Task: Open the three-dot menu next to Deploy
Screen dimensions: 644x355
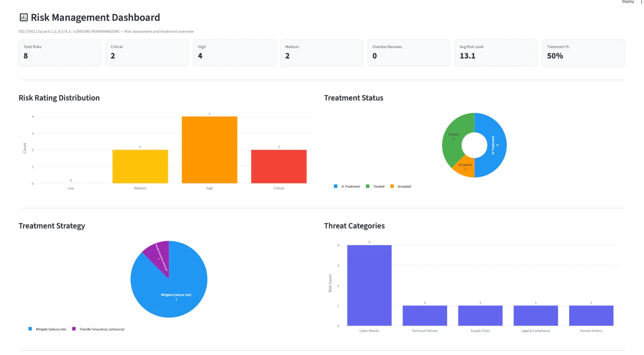Action: (x=642, y=2)
